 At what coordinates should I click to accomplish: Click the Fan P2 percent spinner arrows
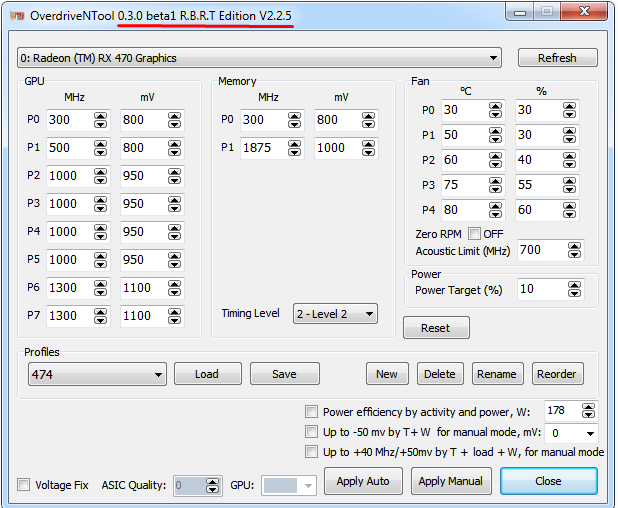point(569,160)
